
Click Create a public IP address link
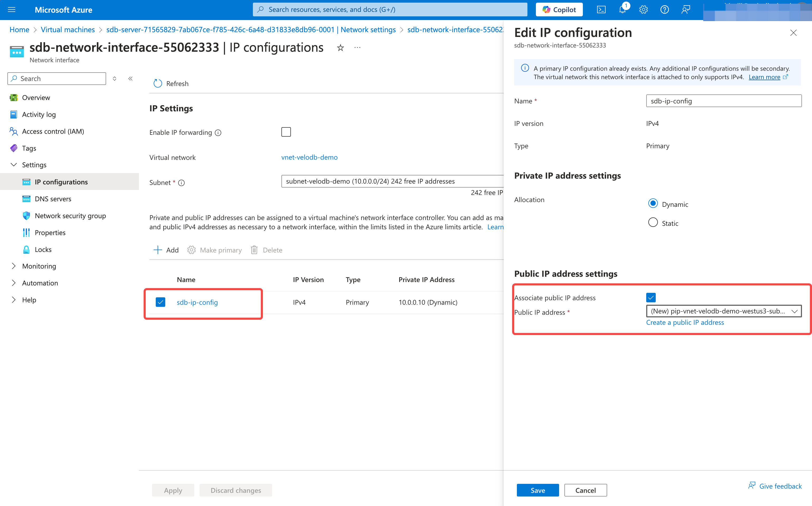pyautogui.click(x=685, y=322)
